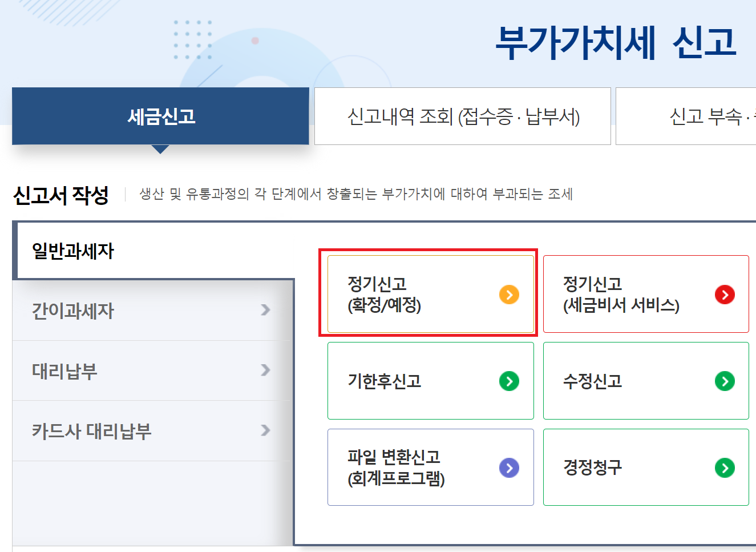756x552 pixels.
Task: Open the 신고 부속 tab
Action: [686, 116]
